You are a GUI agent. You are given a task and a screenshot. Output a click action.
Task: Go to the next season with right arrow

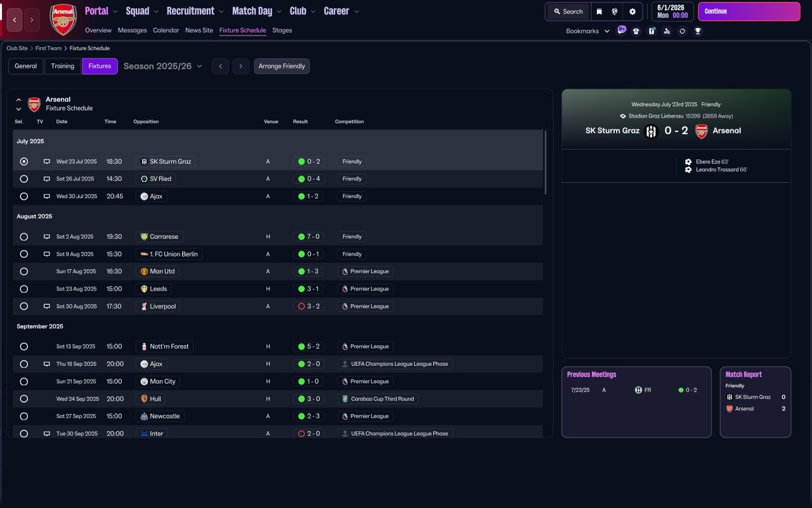(240, 66)
